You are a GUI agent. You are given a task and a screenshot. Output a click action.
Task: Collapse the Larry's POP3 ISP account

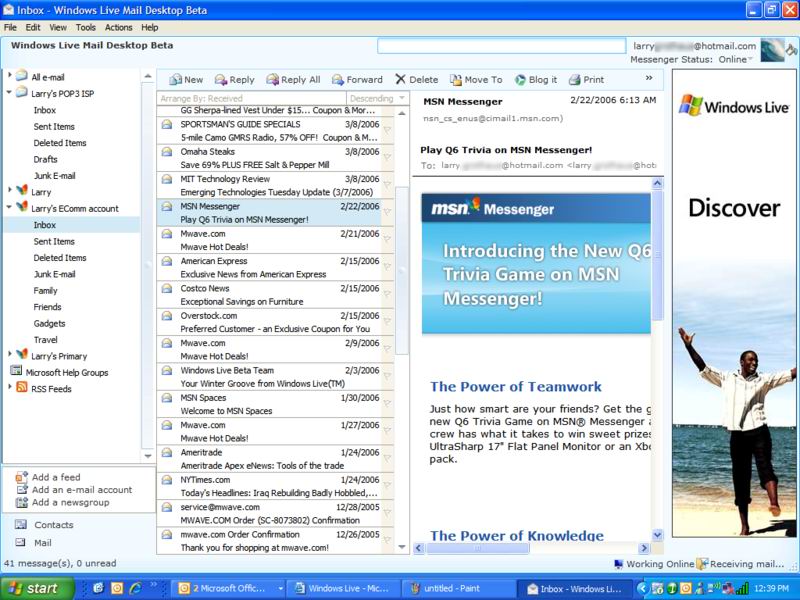pos(10,92)
